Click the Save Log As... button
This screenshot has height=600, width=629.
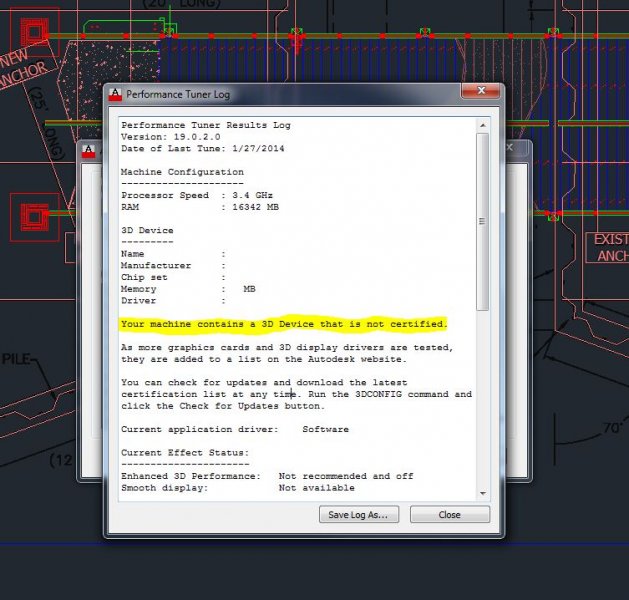(359, 514)
